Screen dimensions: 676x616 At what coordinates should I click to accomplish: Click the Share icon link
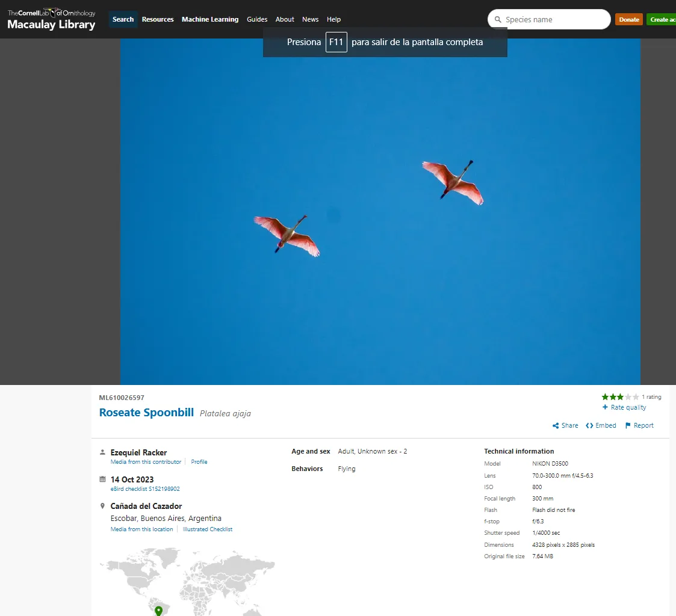pos(556,426)
